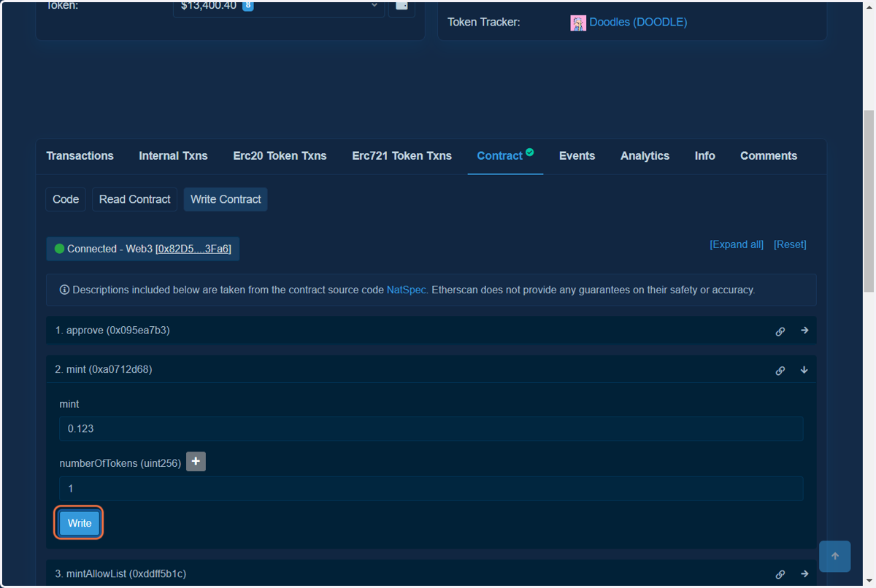Click the 1. approve function header
876x588 pixels.
click(x=431, y=330)
